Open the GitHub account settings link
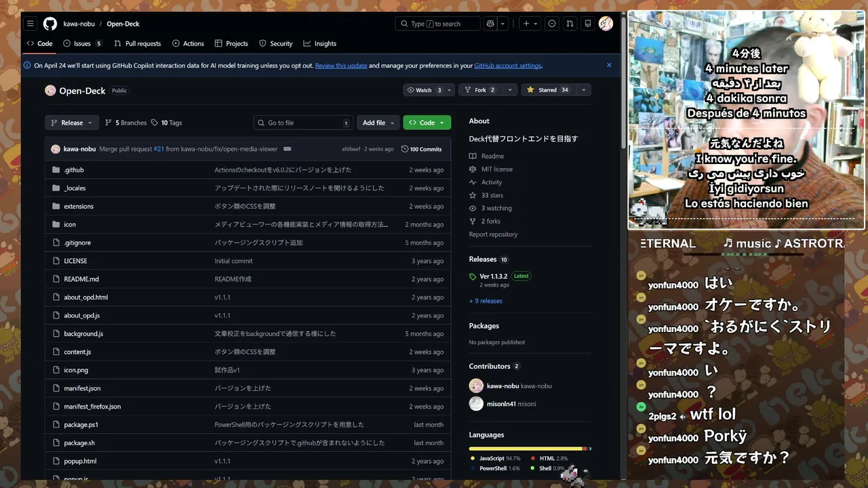This screenshot has height=488, width=868. 508,66
